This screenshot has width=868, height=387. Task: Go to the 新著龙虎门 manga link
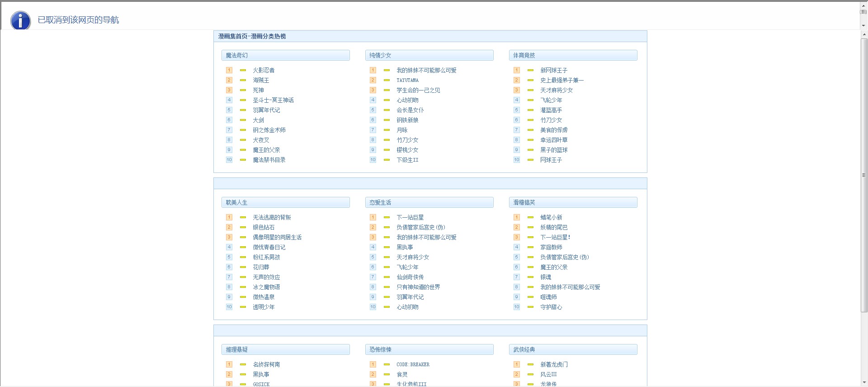click(554, 364)
